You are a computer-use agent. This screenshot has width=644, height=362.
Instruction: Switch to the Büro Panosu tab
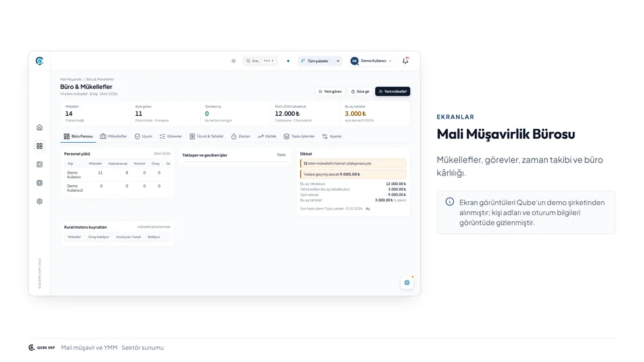click(x=78, y=136)
